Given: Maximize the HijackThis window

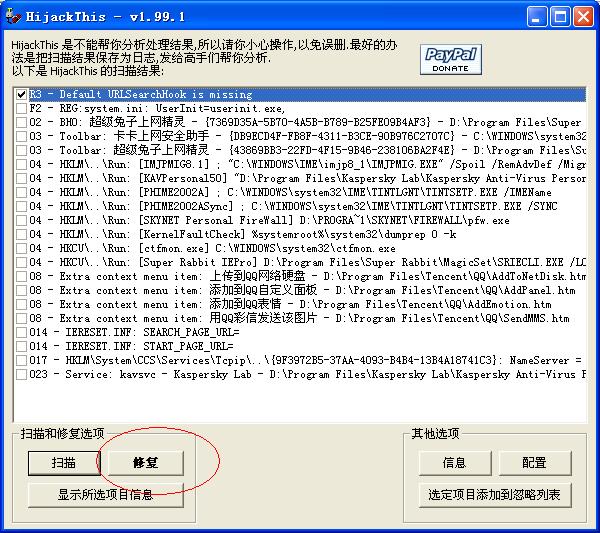Looking at the screenshot, I should 560,17.
